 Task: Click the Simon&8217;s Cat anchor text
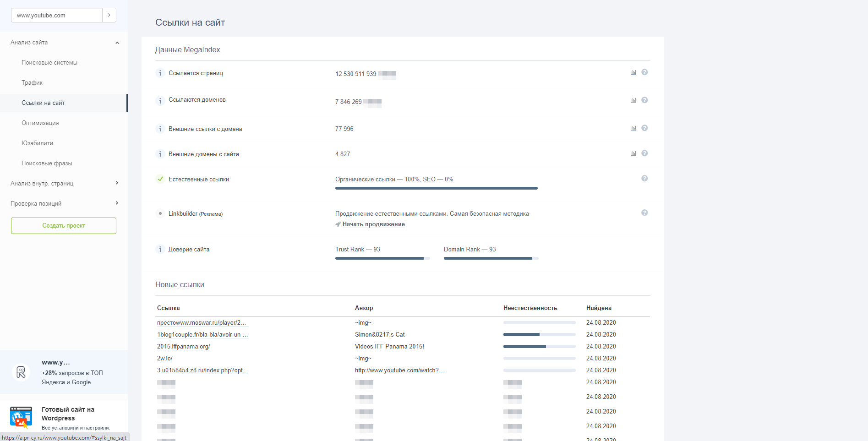point(380,335)
